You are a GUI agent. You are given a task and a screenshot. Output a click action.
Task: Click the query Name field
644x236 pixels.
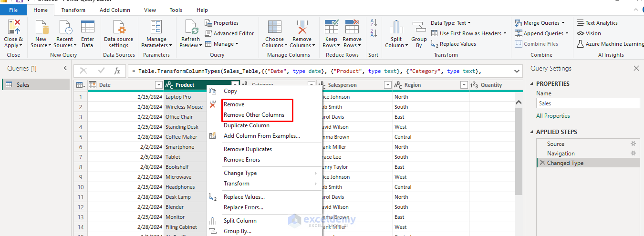(588, 103)
